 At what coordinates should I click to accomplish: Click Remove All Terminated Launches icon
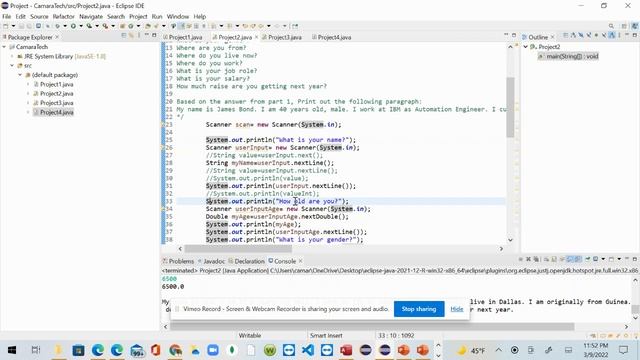(x=536, y=259)
